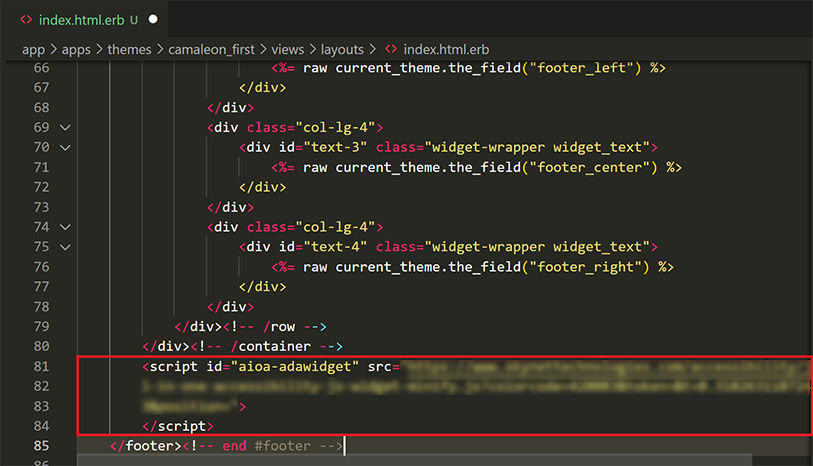Viewport: 813px width, 466px height.
Task: Open the 'views' breadcrumb segment
Action: (x=288, y=49)
